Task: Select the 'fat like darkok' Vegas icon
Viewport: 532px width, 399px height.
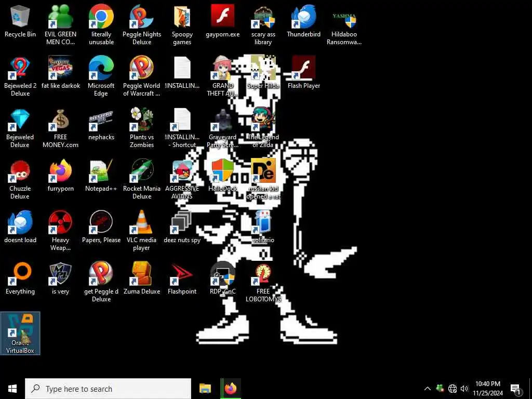Action: point(61,73)
